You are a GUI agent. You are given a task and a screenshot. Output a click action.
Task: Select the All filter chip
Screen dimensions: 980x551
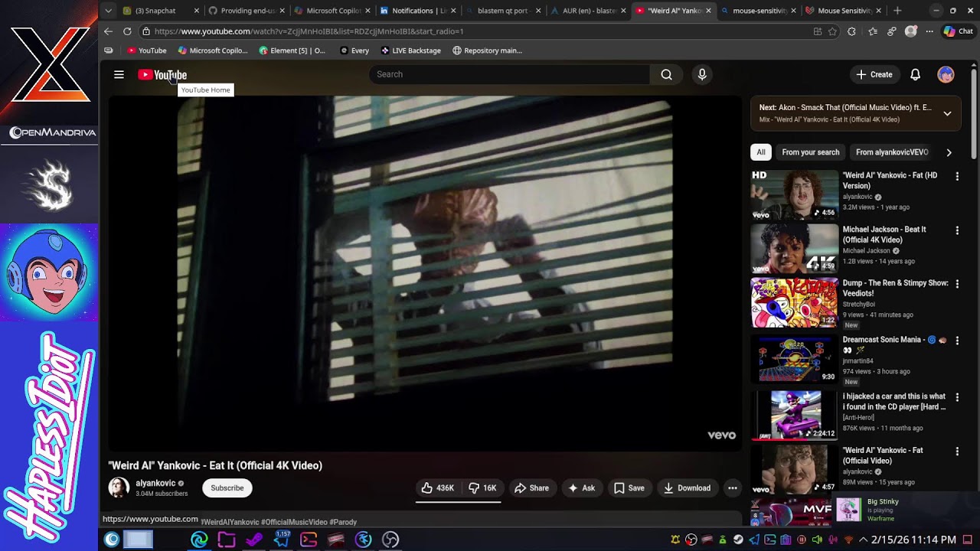(761, 152)
